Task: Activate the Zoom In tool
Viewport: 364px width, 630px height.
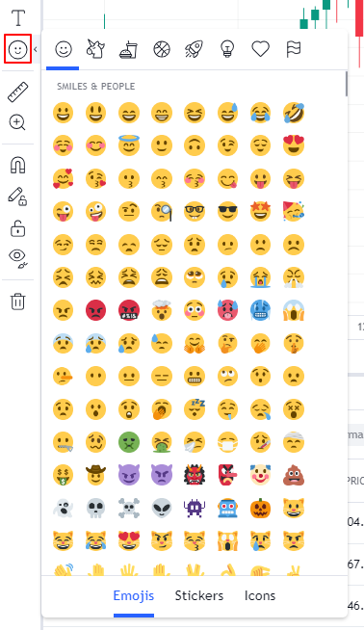Action: [17, 122]
